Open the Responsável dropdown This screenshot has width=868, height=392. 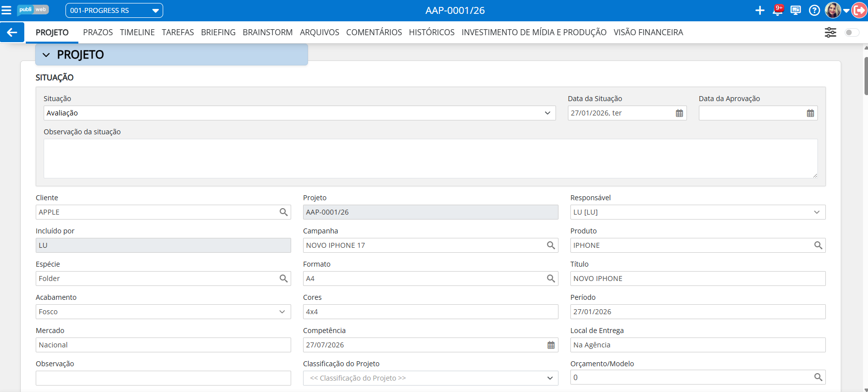click(697, 212)
